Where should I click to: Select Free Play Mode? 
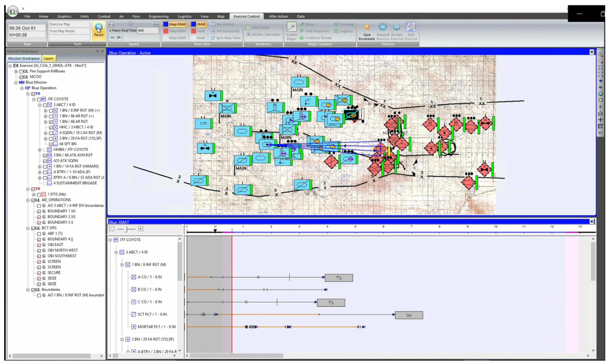[69, 31]
